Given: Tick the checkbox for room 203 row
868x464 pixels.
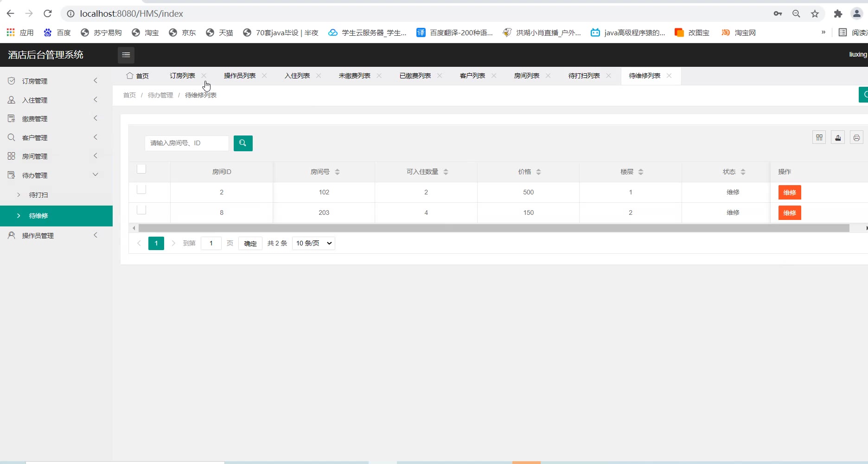Looking at the screenshot, I should (x=141, y=210).
